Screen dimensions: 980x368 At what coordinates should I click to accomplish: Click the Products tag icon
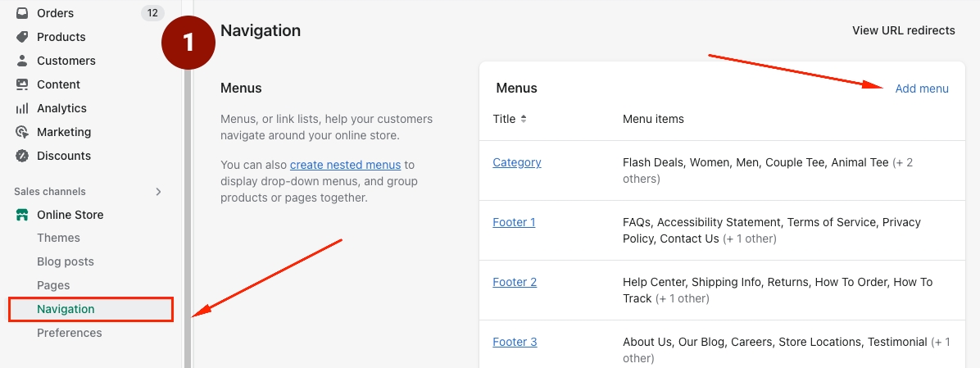22,37
